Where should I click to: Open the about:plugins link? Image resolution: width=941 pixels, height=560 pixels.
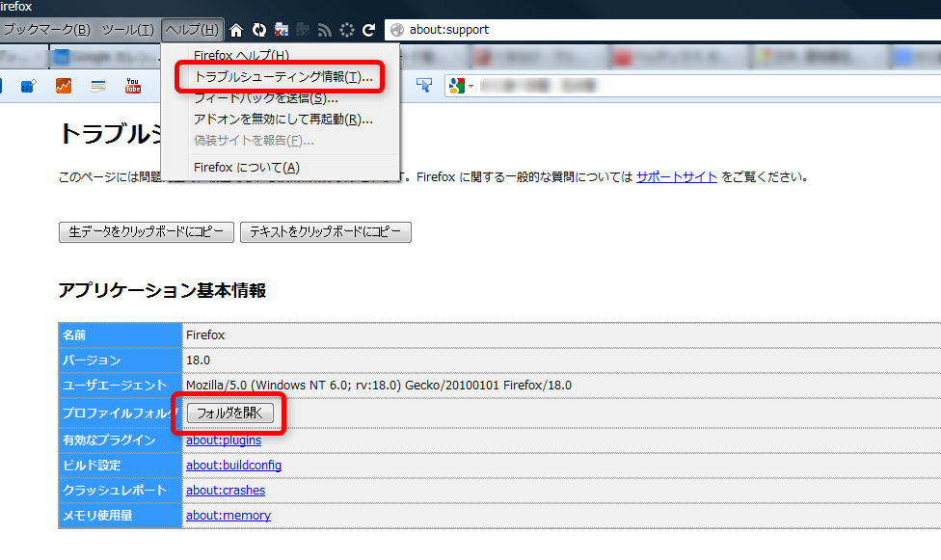[224, 440]
